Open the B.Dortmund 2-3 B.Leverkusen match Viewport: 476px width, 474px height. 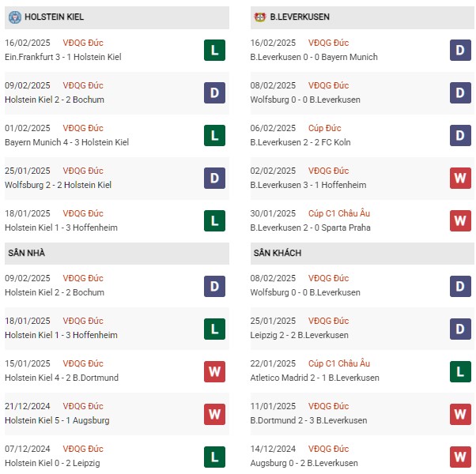(x=308, y=420)
